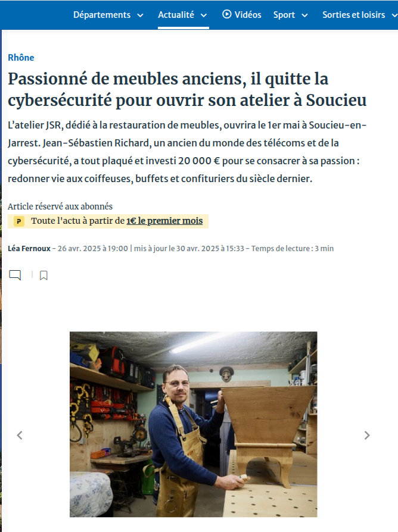Expand the Sorties et loisirs chevron

394,15
